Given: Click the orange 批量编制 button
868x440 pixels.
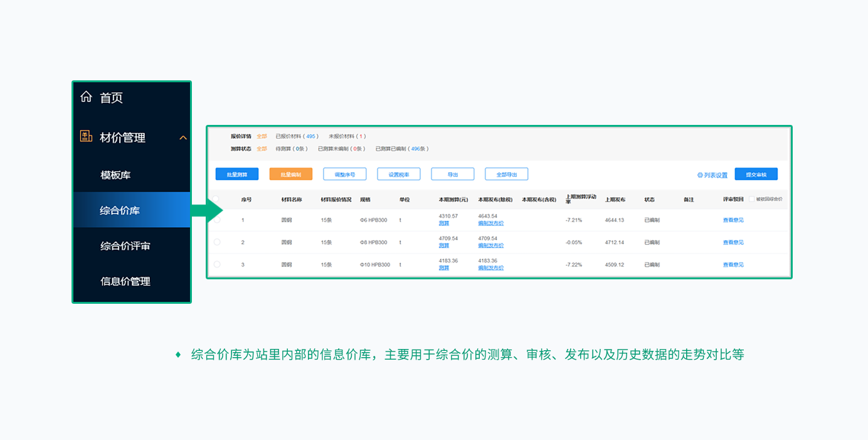Looking at the screenshot, I should pos(290,174).
